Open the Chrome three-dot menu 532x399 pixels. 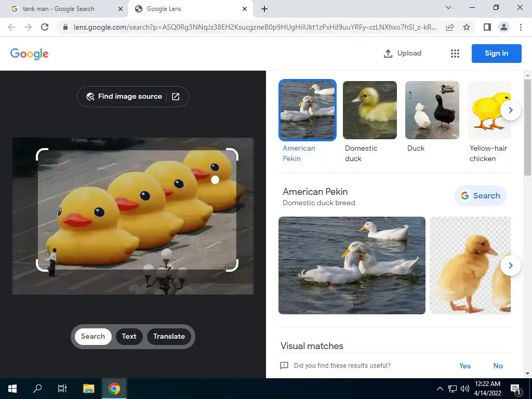[x=521, y=27]
